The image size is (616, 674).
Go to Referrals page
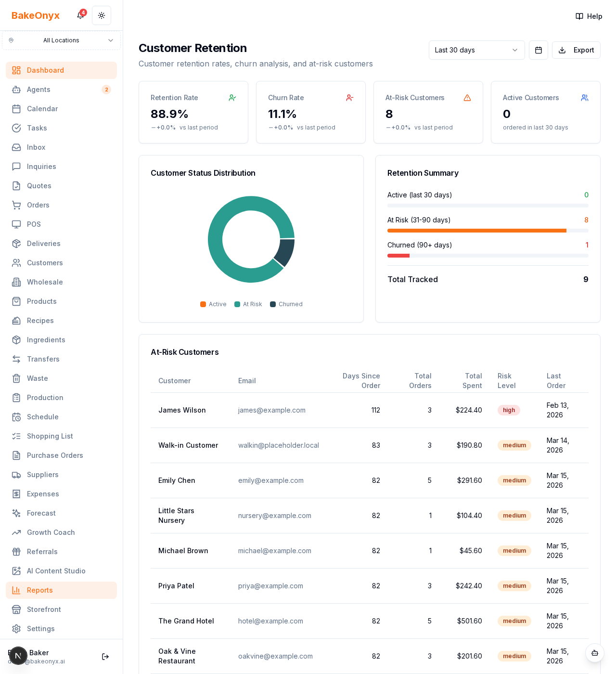[61, 552]
